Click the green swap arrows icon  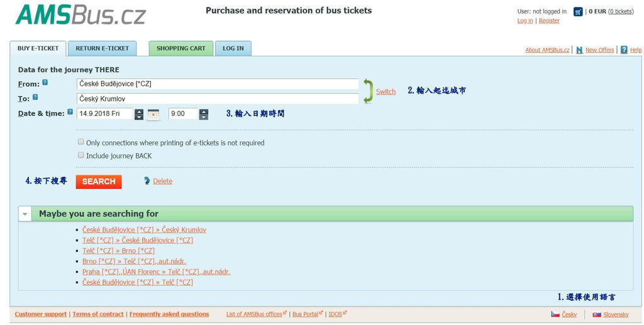368,91
